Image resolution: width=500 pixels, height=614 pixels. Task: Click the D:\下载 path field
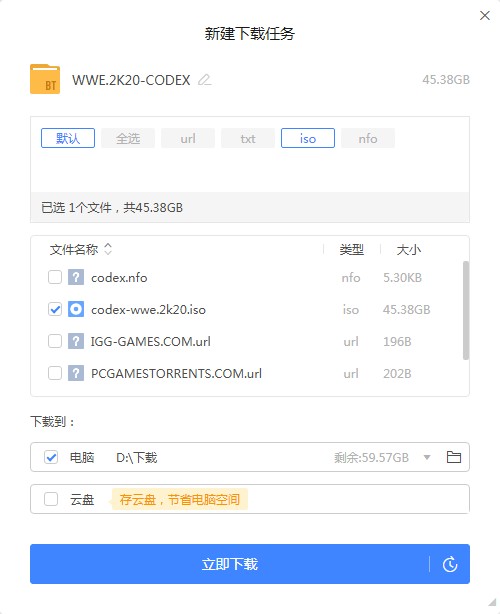[x=137, y=457]
